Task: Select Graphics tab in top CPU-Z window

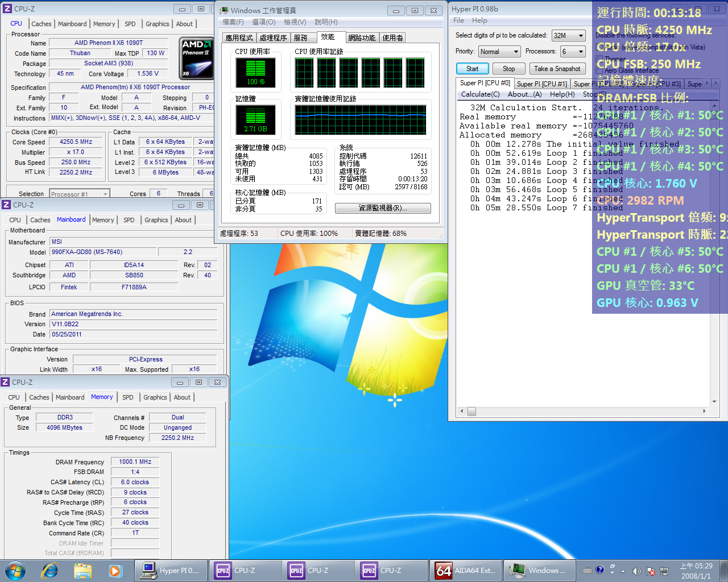Action: point(158,24)
